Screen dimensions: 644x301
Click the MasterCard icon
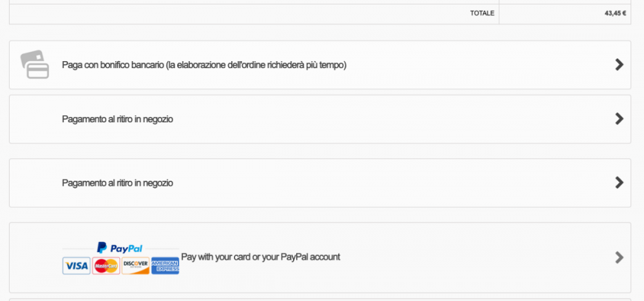click(106, 266)
